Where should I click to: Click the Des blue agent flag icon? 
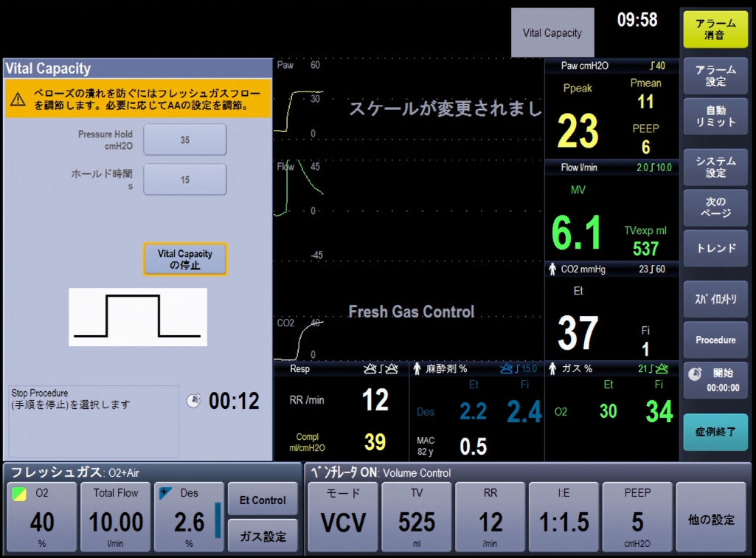pyautogui.click(x=165, y=493)
